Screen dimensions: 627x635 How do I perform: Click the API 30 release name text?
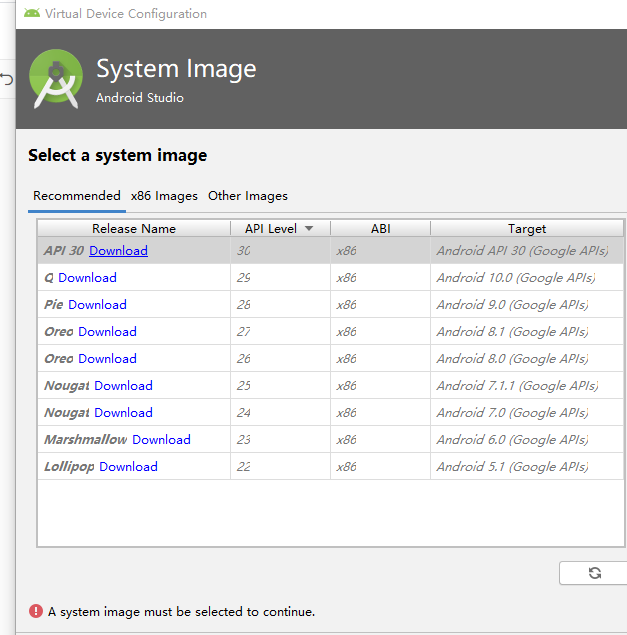click(x=64, y=251)
